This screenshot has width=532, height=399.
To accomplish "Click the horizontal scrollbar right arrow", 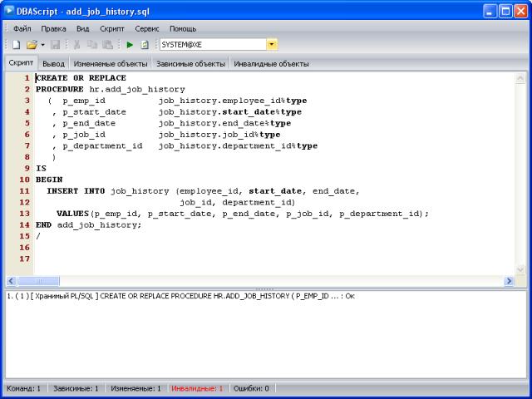I will click(509, 282).
